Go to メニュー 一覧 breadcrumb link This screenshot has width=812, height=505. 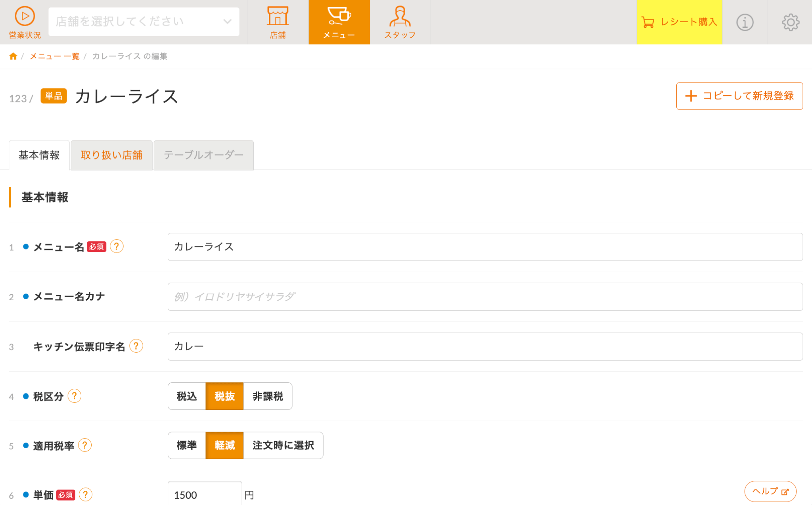[x=55, y=56]
